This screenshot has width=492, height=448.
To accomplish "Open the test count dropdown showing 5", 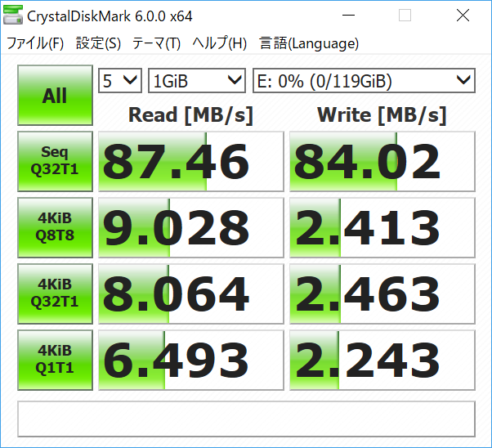I will (120, 80).
